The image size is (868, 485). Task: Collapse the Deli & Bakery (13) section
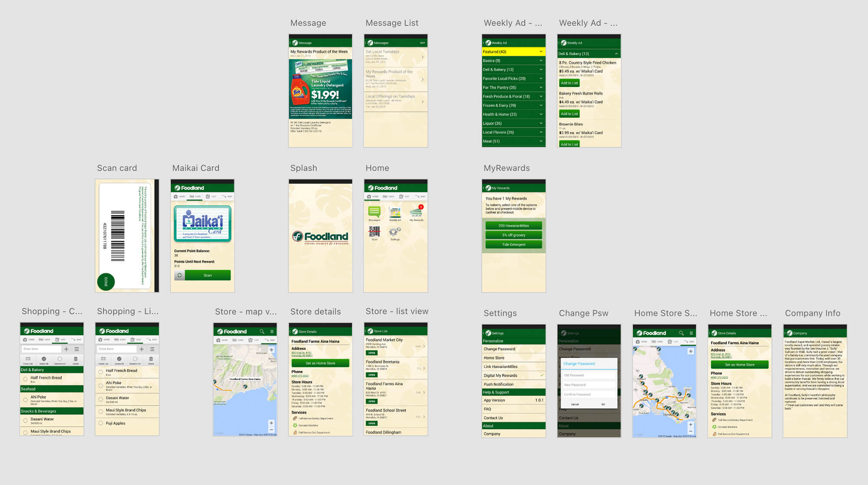click(617, 53)
